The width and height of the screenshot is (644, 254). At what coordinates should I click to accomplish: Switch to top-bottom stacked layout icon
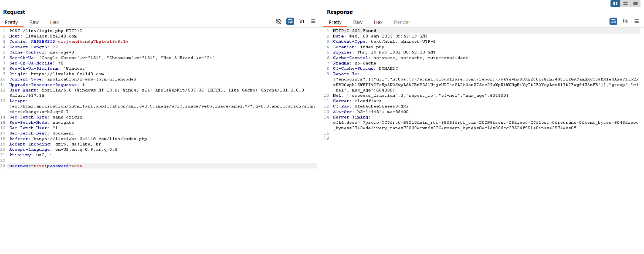tap(625, 3)
